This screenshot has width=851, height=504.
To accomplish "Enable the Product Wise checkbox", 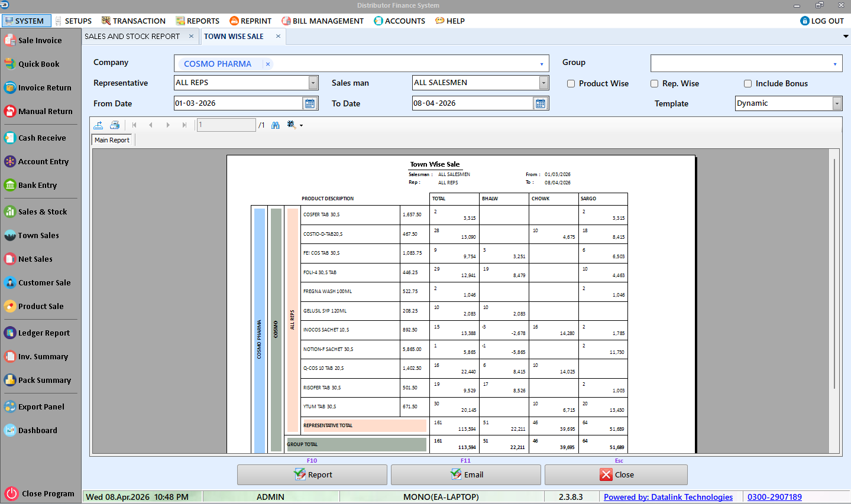I will tap(571, 83).
